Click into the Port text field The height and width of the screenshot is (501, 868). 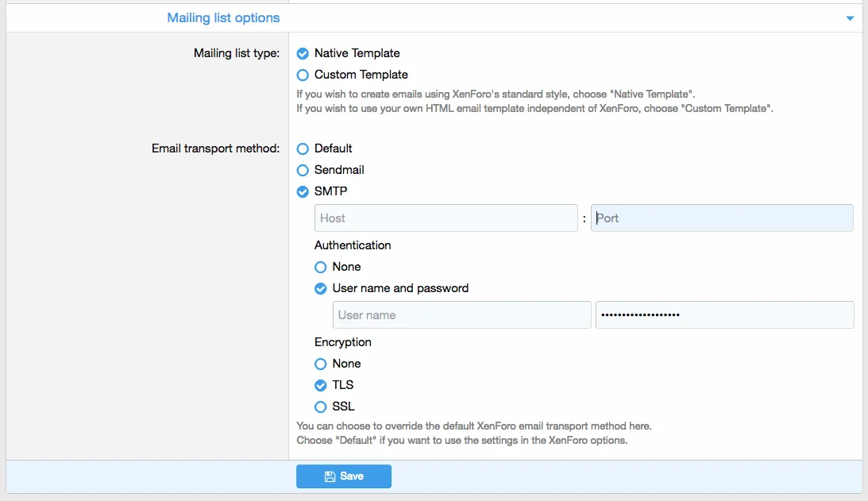[721, 218]
